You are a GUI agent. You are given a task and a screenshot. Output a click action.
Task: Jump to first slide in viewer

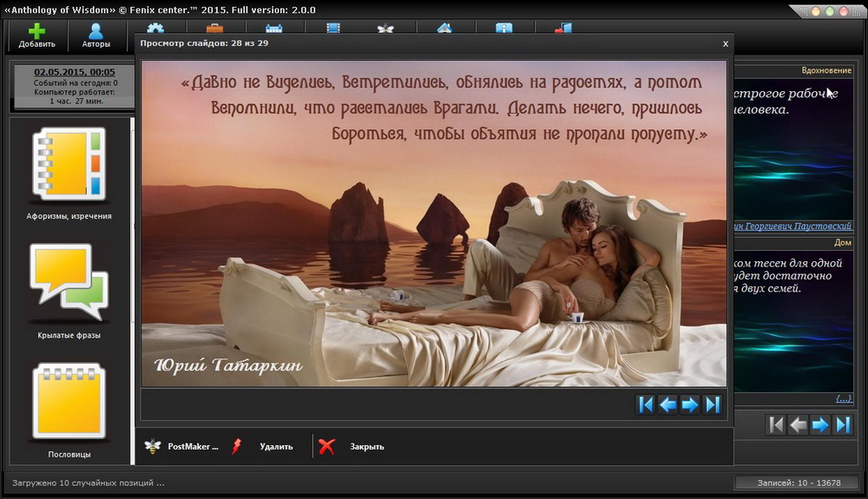[x=645, y=404]
